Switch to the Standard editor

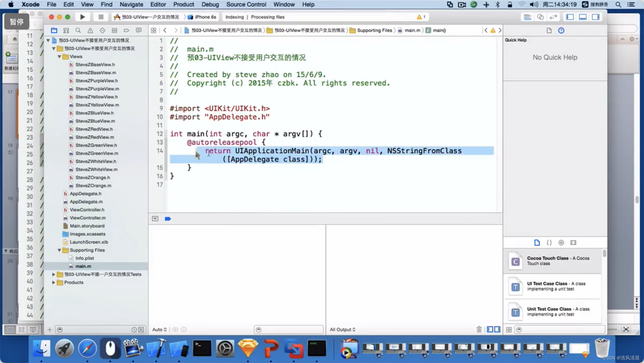coord(527,17)
